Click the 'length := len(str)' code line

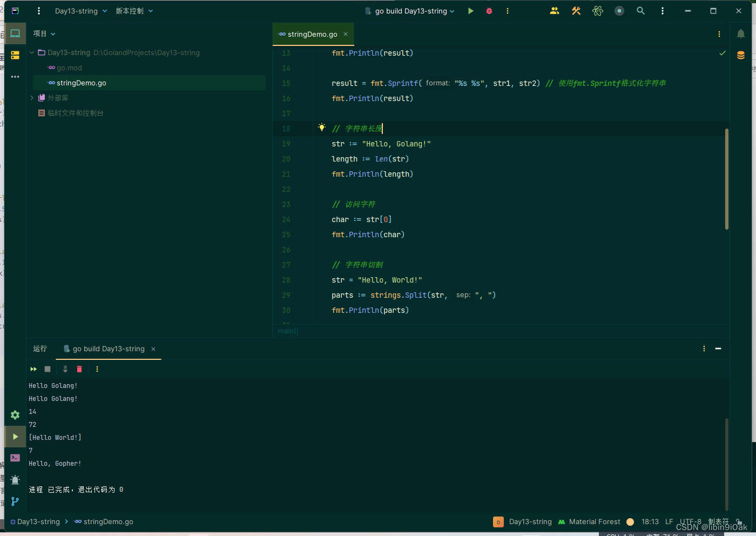(370, 159)
